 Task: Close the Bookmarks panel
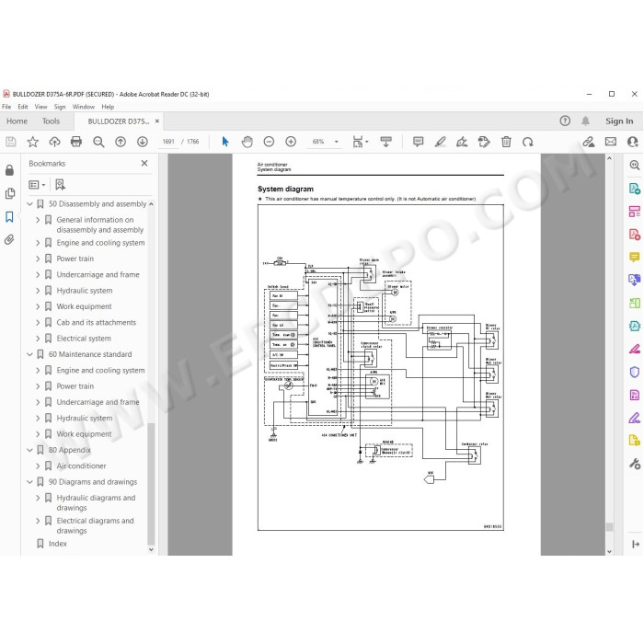[144, 163]
